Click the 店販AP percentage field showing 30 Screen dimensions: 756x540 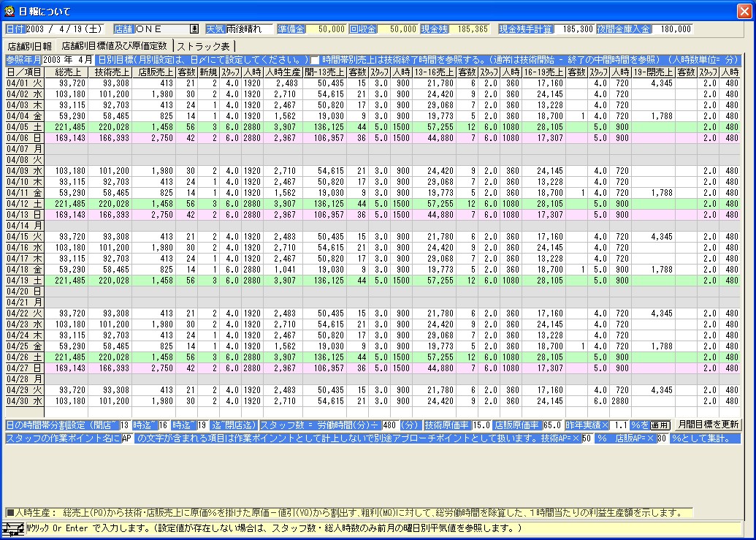pos(662,438)
